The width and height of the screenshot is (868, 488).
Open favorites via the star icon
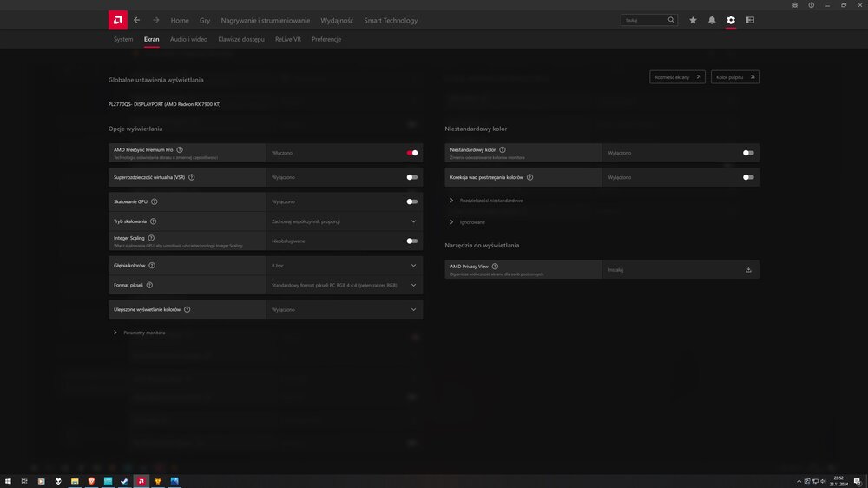693,20
